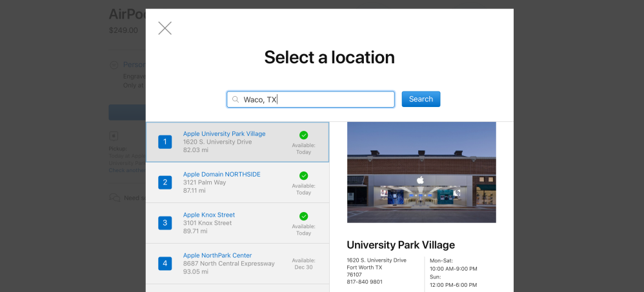Open Apple University Park Village link
Screen dimensions: 644x292
tap(224, 133)
